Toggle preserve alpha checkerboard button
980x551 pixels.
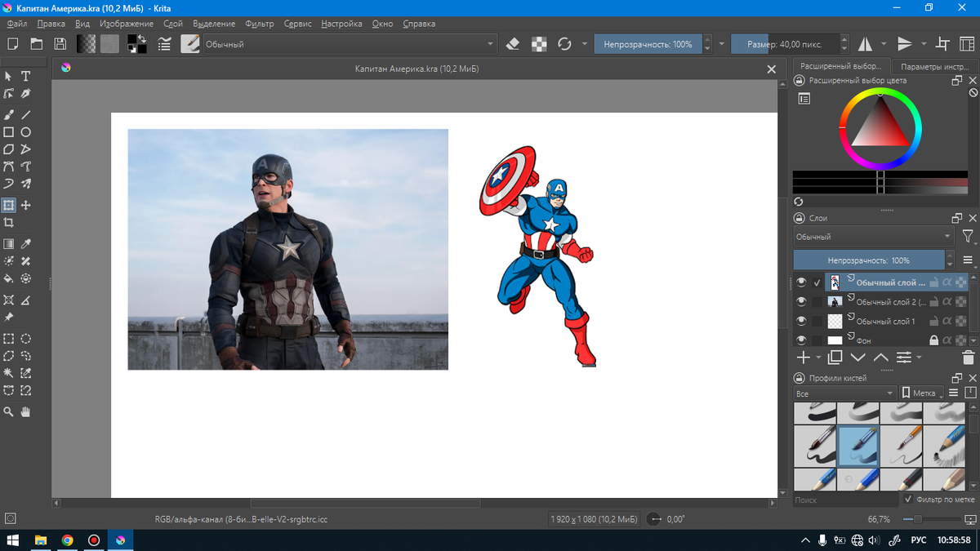coord(539,44)
